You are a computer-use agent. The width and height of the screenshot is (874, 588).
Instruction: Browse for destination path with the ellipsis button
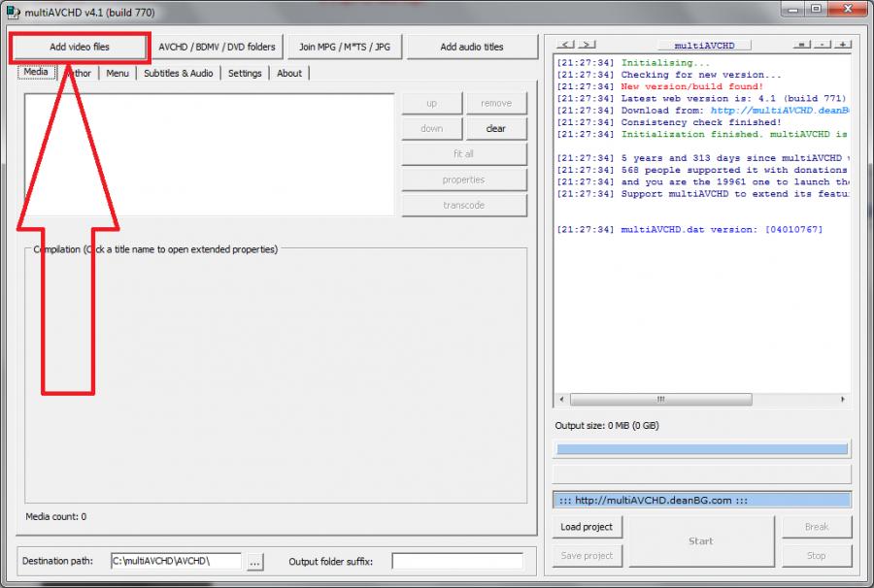[x=254, y=562]
